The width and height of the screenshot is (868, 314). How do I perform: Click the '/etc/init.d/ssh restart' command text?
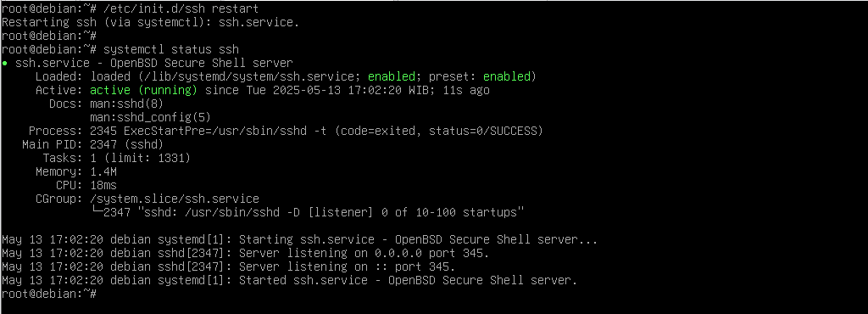181,8
